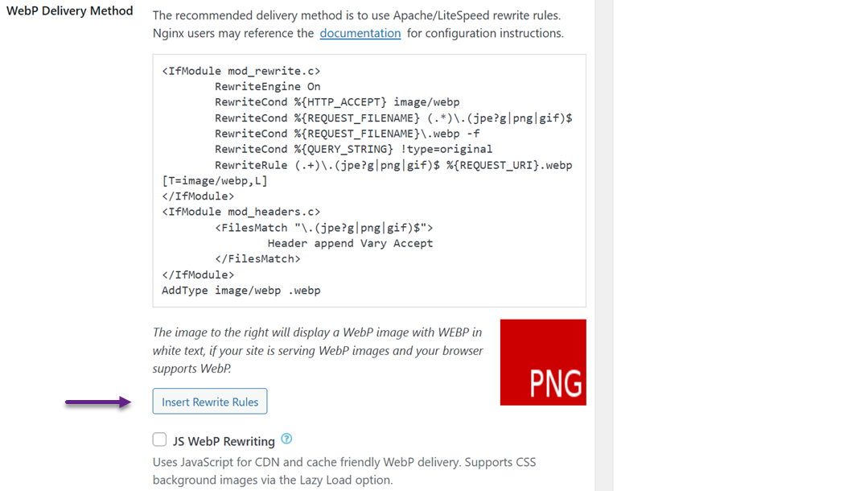Click the [T=image/webp,L] flags line
The width and height of the screenshot is (868, 491).
point(215,180)
